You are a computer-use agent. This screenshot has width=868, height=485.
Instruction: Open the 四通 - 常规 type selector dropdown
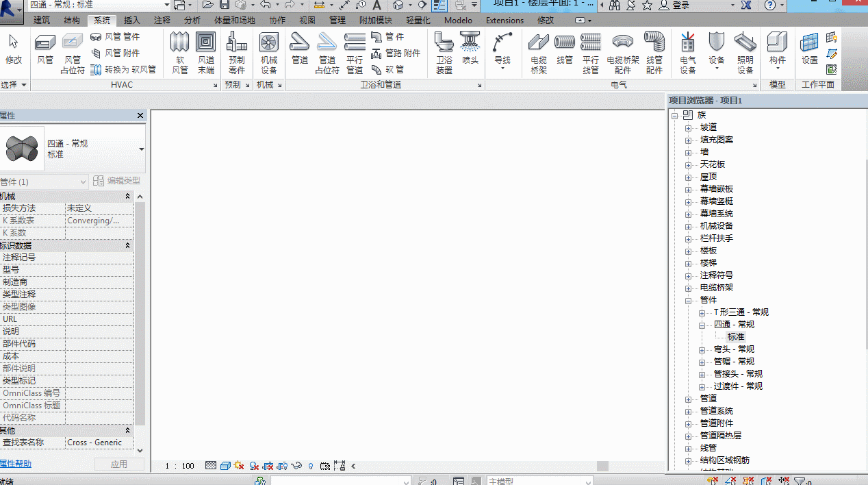[x=142, y=149]
